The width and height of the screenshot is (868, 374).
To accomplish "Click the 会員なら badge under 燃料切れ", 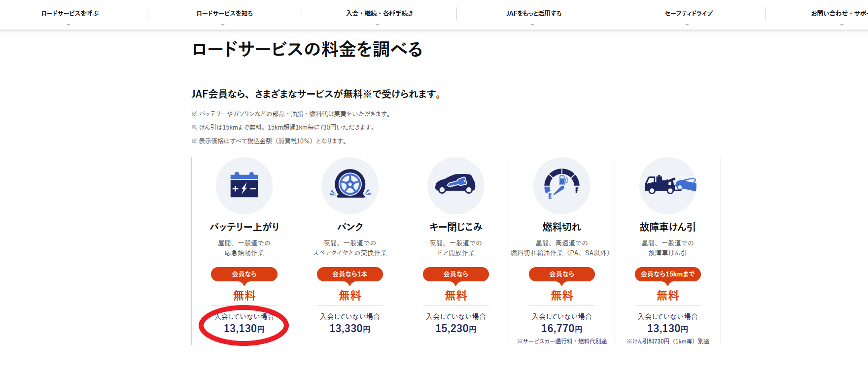I will click(562, 274).
